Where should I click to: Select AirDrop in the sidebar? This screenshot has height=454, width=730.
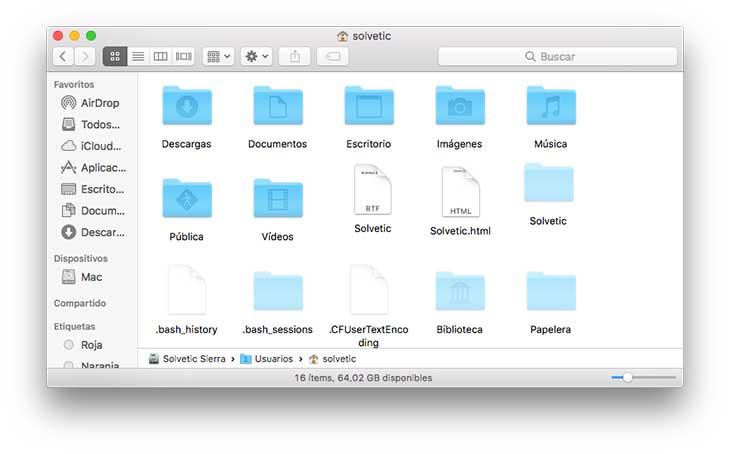92,103
